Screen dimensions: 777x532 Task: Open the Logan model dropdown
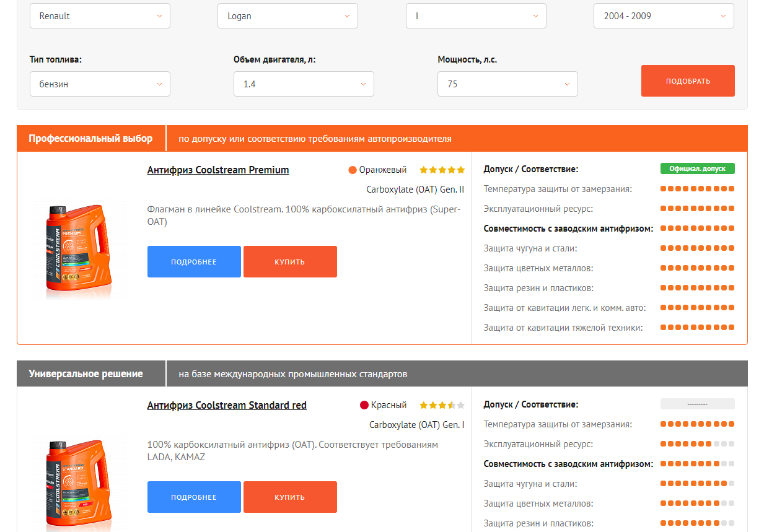pyautogui.click(x=288, y=16)
